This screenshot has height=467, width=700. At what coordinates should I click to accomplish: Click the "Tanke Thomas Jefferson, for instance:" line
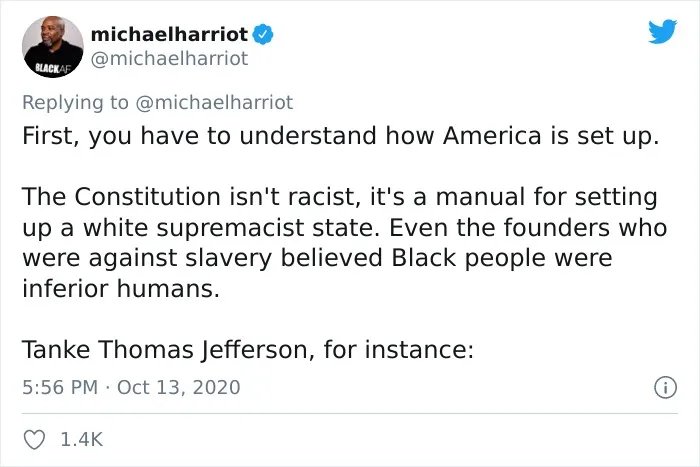pyautogui.click(x=248, y=350)
